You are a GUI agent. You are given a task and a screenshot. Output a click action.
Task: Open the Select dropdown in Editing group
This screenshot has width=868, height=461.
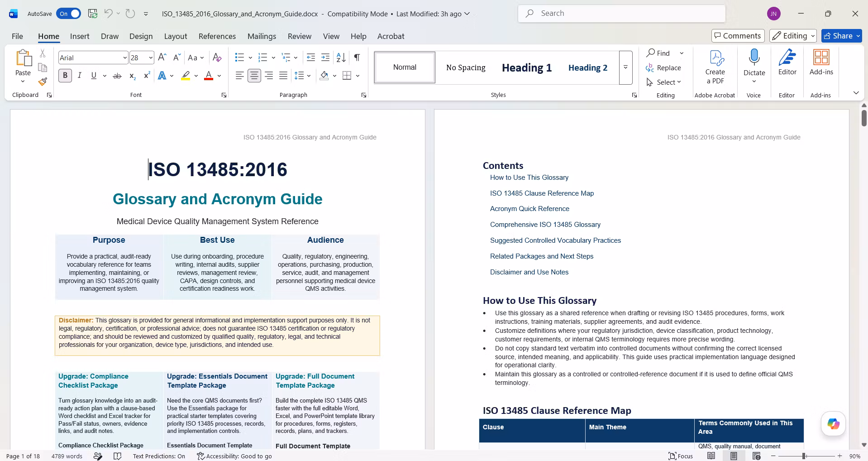664,82
